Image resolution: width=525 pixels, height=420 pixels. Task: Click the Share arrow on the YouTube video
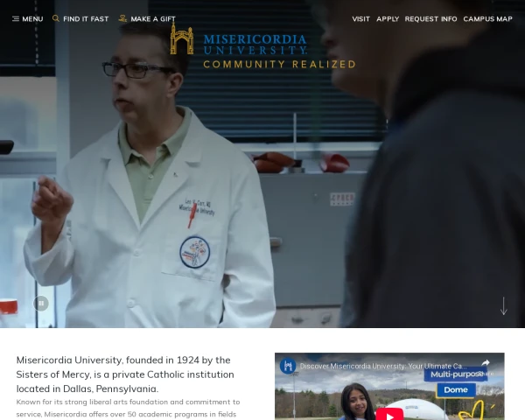[x=486, y=363]
